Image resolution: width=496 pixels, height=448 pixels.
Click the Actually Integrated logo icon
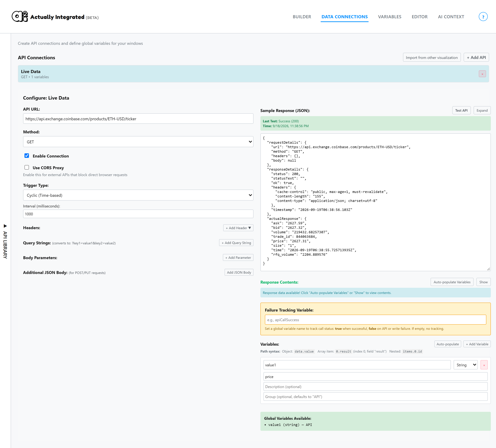[20, 17]
